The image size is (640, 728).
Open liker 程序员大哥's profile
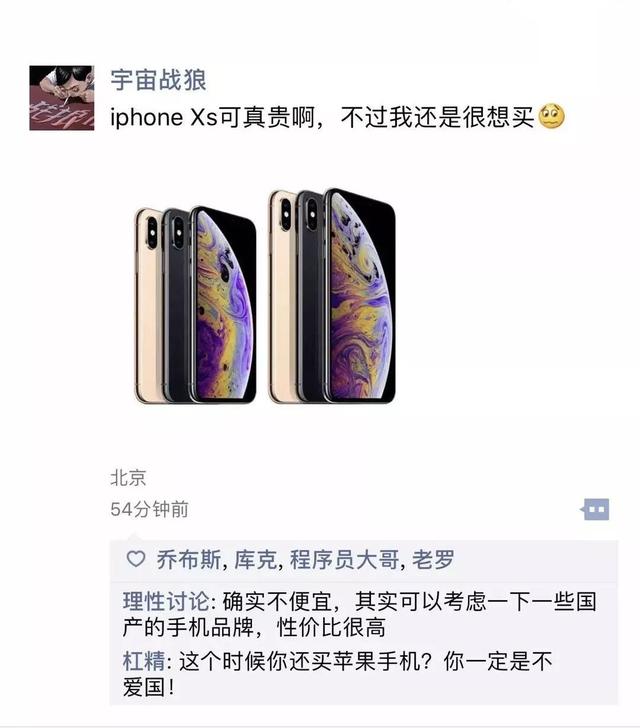[344, 559]
